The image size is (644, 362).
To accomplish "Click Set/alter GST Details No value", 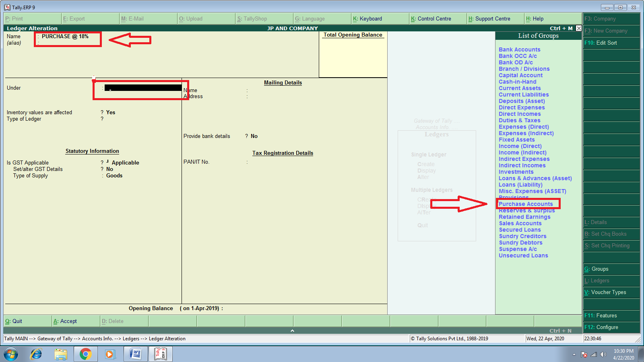I will (109, 169).
